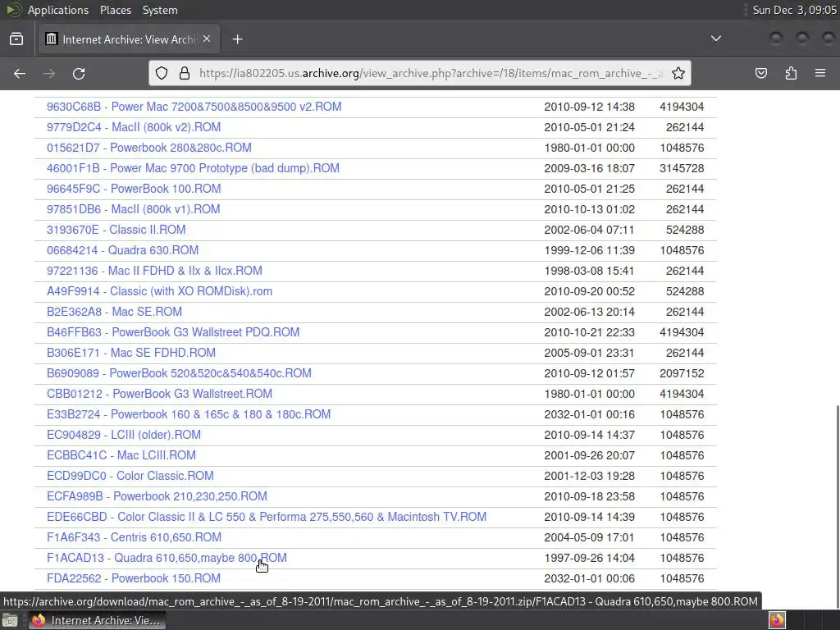The image size is (840, 630).
Task: Open ECBBC41C Mac LCIII.ROM link
Action: [121, 455]
